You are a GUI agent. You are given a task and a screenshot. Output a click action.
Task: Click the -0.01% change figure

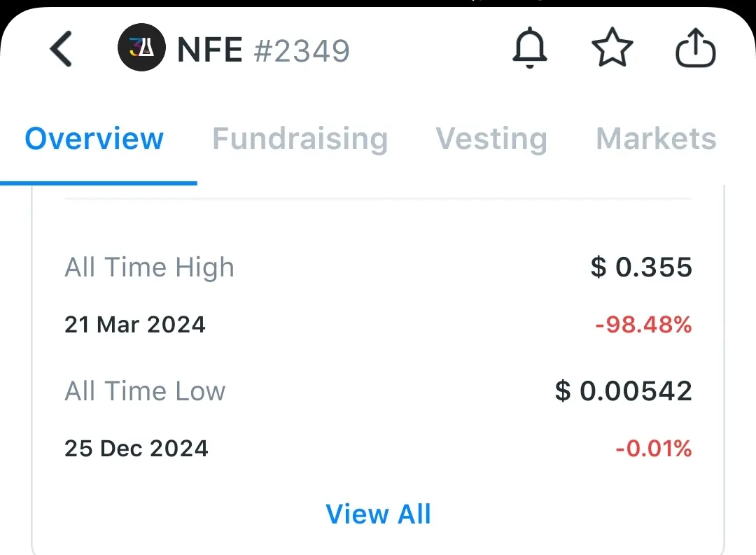(653, 448)
